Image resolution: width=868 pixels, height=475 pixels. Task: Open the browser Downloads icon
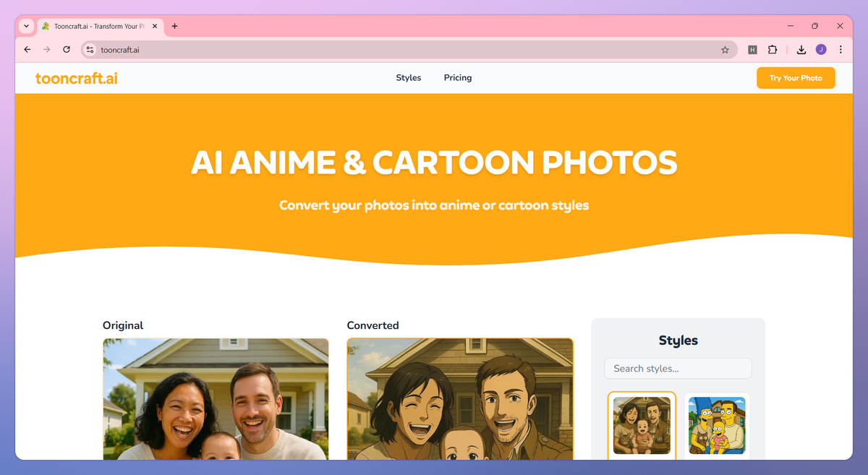(801, 50)
